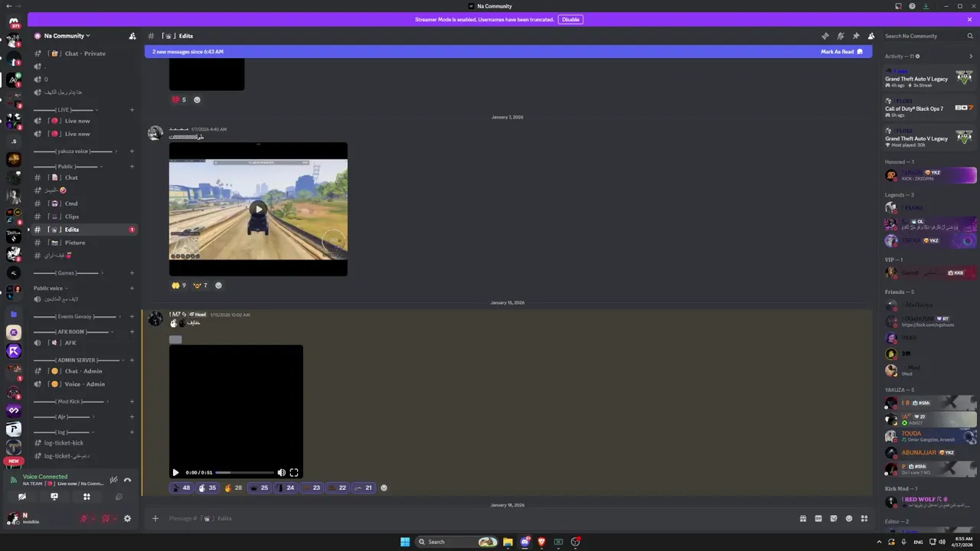Viewport: 980px width, 551px height.
Task: Seek along the bottom video progress bar
Action: tap(244, 473)
